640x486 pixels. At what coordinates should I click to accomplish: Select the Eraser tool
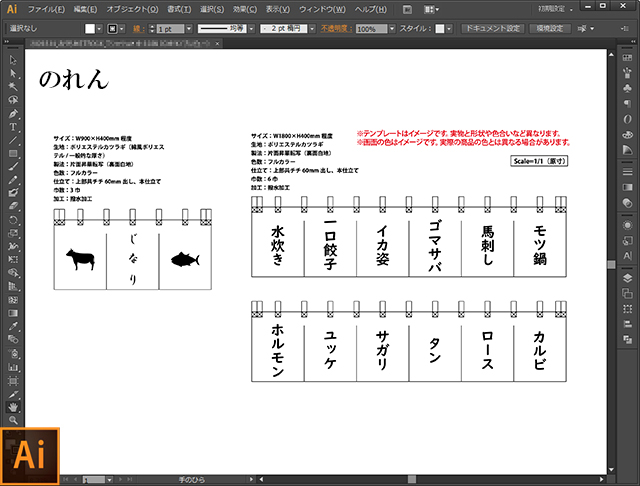pyautogui.click(x=13, y=206)
